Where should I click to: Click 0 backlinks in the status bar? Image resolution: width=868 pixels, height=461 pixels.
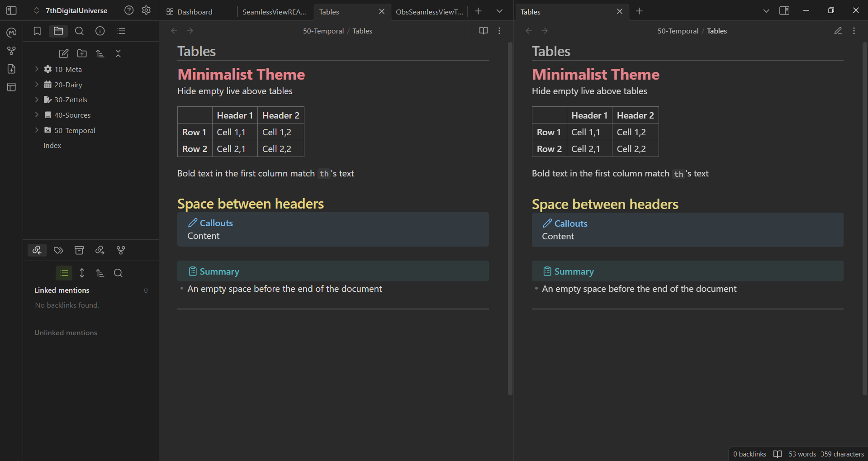point(749,454)
